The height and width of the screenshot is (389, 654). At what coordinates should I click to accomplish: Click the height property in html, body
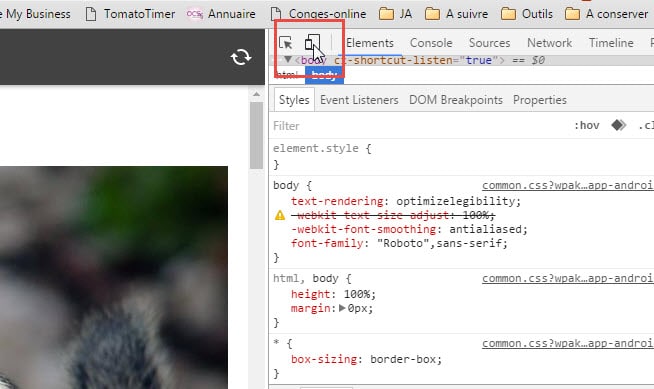pos(310,294)
